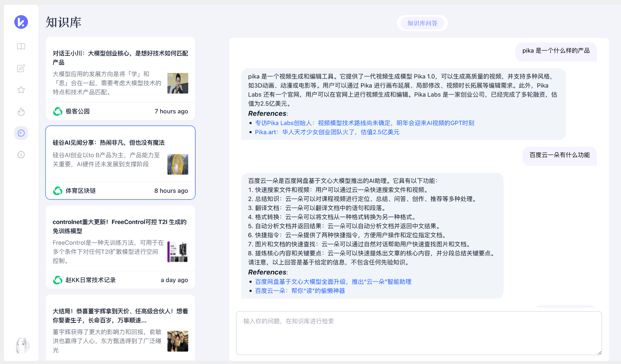
Task: Click the trending flame icon
Action: (21, 112)
